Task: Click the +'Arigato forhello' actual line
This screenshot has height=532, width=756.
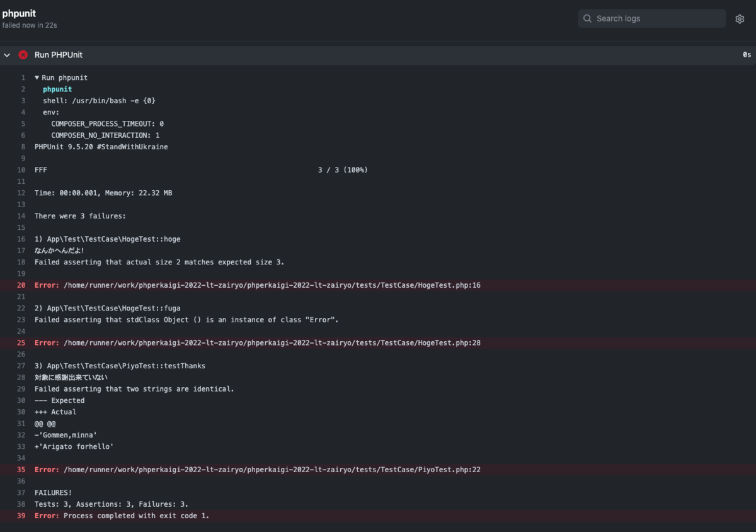Action: pyautogui.click(x=74, y=446)
